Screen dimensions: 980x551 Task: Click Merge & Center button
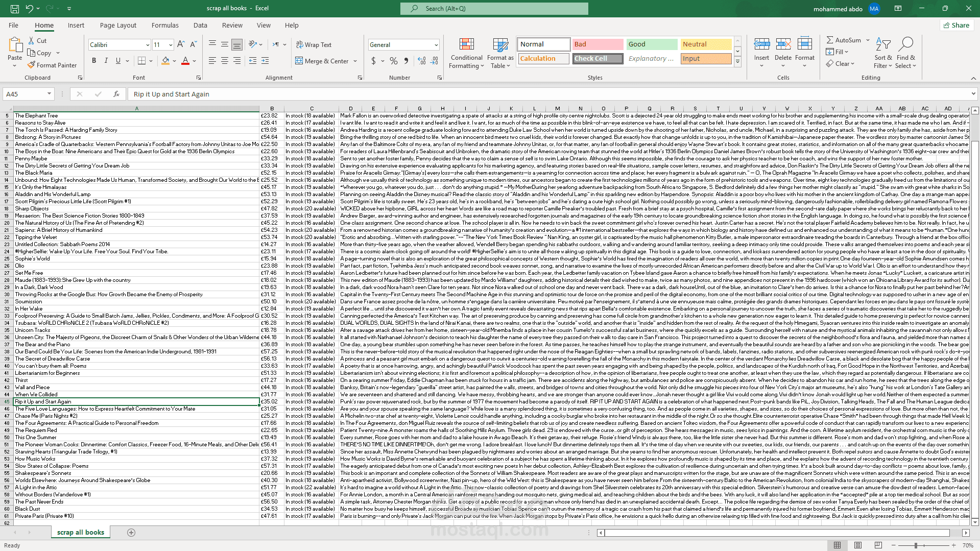coord(322,61)
